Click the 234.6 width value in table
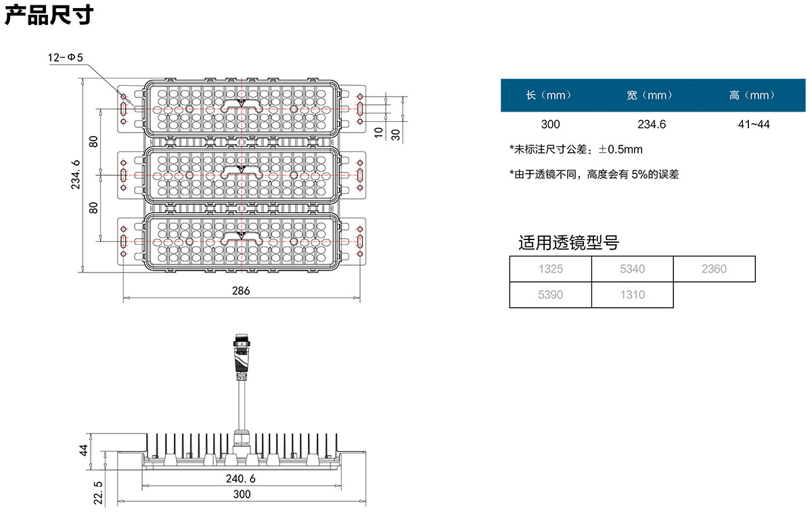The height and width of the screenshot is (516, 812). point(652,124)
